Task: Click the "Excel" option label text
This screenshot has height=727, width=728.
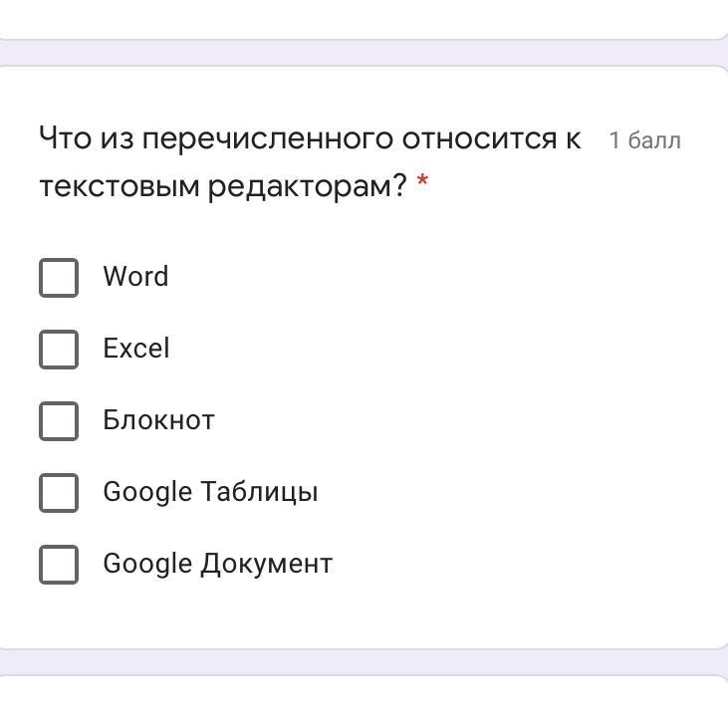Action: [136, 349]
